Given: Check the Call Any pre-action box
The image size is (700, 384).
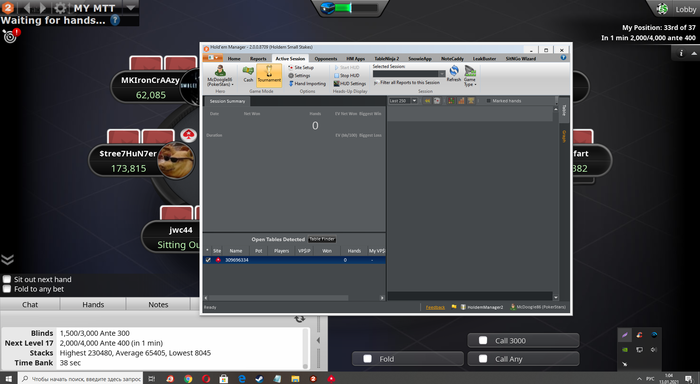Looking at the screenshot, I should [x=483, y=359].
